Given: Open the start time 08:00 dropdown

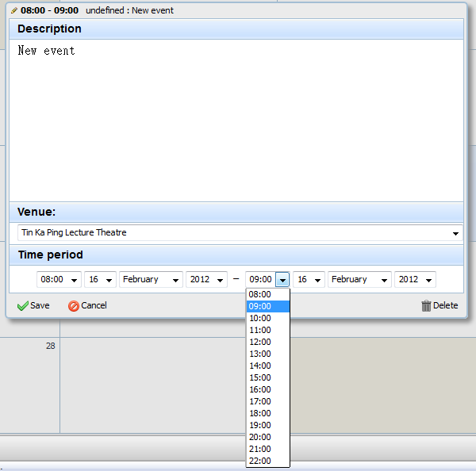Looking at the screenshot, I should click(59, 279).
